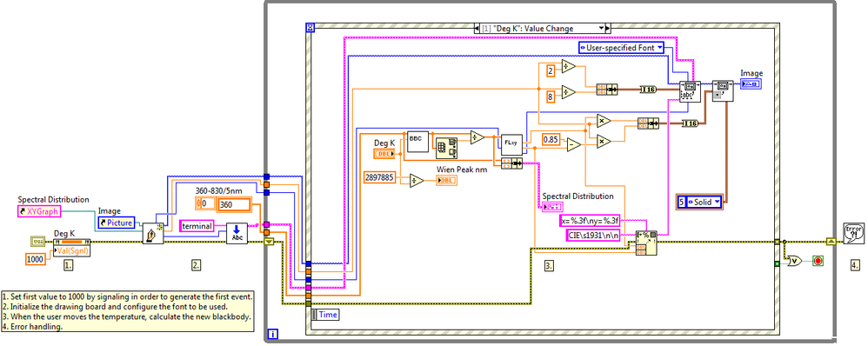
Task: Click the divide node after 2897885 constant
Action: coord(417,181)
